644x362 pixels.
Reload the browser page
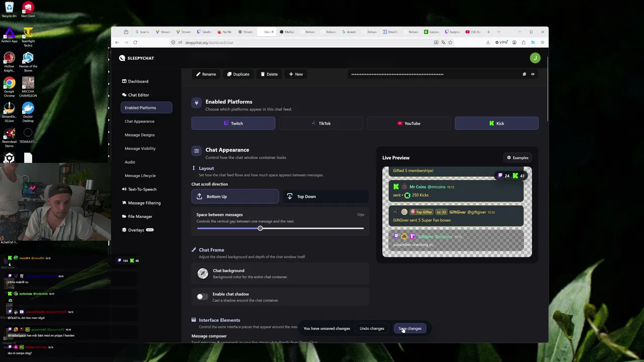[x=135, y=42]
